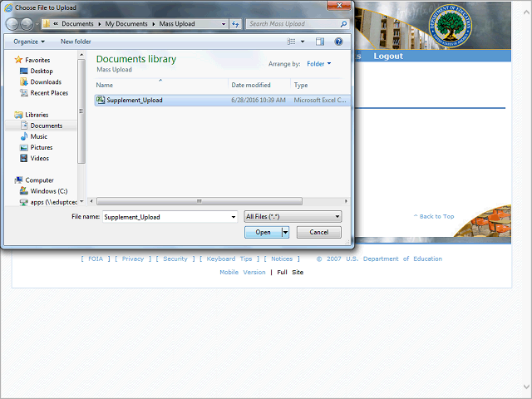532x399 pixels.
Task: Click the file list scroll right arrow
Action: click(346, 201)
